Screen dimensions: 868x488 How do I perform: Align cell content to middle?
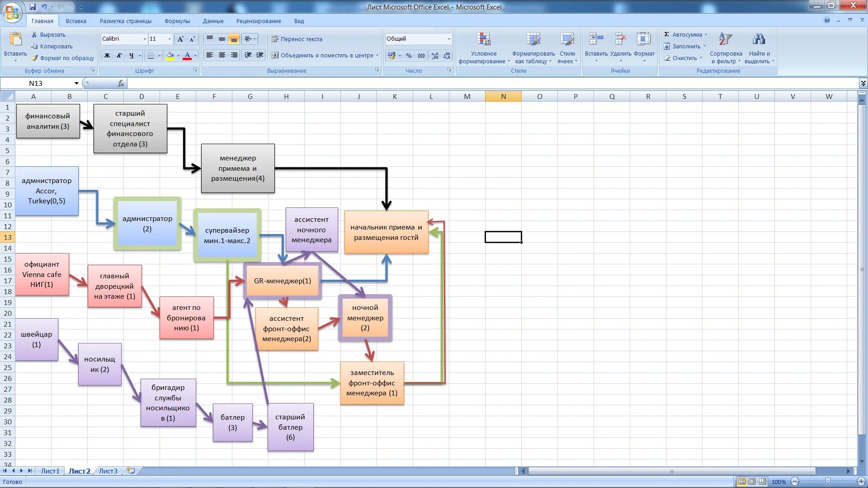222,39
